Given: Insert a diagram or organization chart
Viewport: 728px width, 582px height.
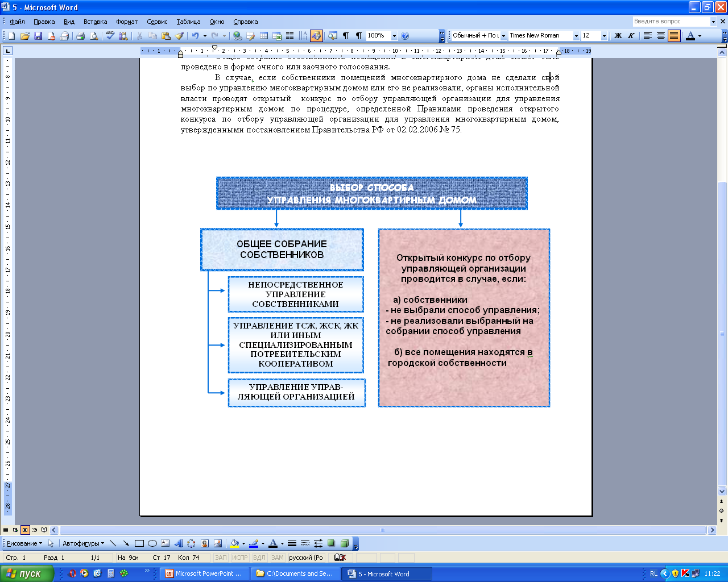Looking at the screenshot, I should [x=191, y=543].
